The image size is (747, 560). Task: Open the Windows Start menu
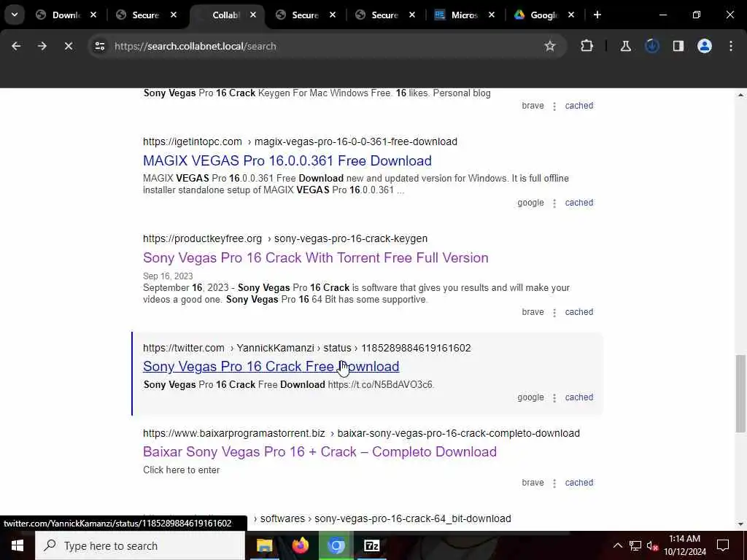[18, 545]
